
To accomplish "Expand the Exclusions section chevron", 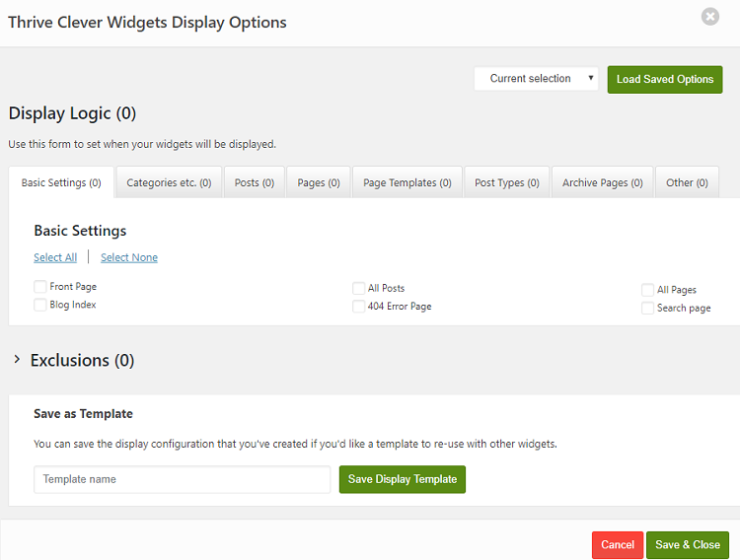I will 17,360.
